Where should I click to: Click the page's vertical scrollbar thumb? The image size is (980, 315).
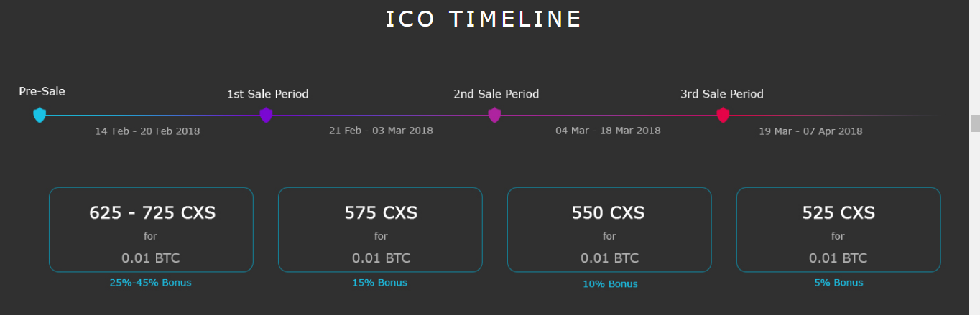tap(975, 123)
